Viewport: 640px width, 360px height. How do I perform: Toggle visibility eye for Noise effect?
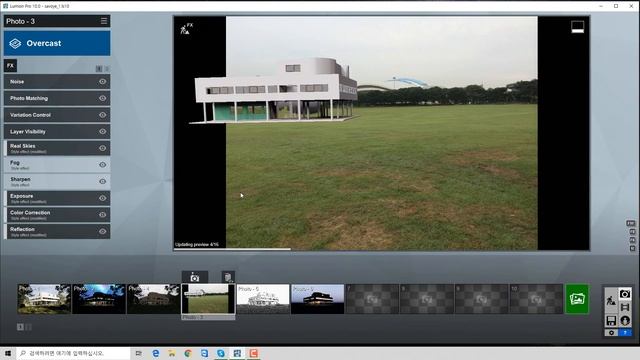[102, 82]
